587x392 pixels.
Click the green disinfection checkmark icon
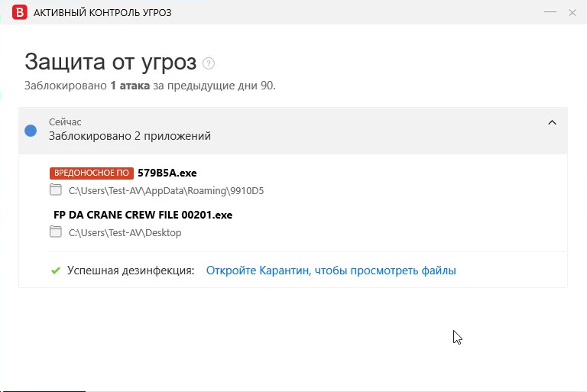[55, 271]
